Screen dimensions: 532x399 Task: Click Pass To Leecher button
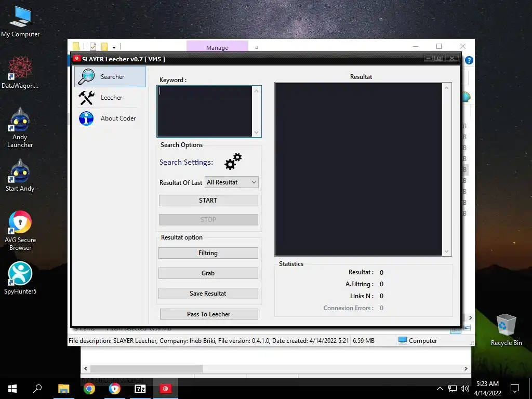point(209,314)
